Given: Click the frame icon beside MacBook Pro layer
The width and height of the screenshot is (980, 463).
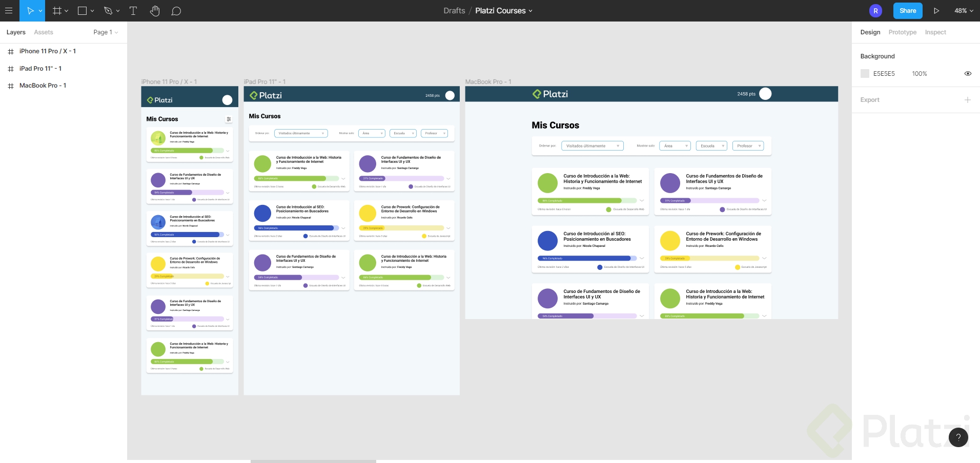Looking at the screenshot, I should [x=11, y=86].
